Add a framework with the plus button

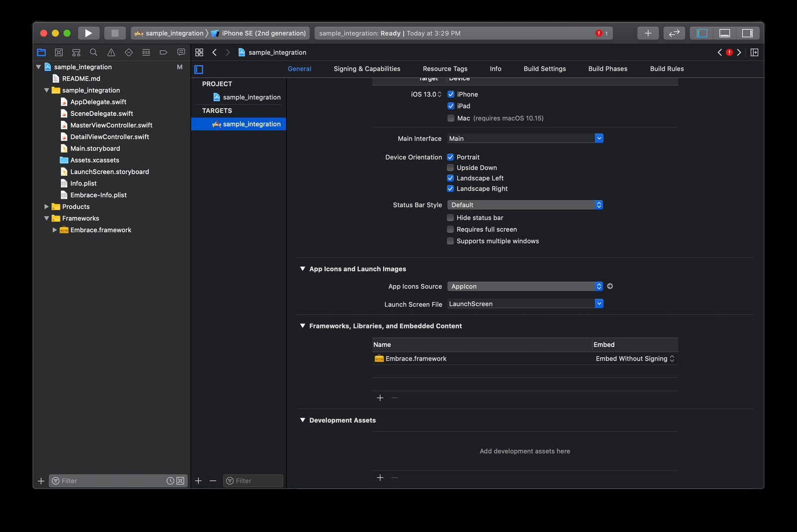click(380, 398)
